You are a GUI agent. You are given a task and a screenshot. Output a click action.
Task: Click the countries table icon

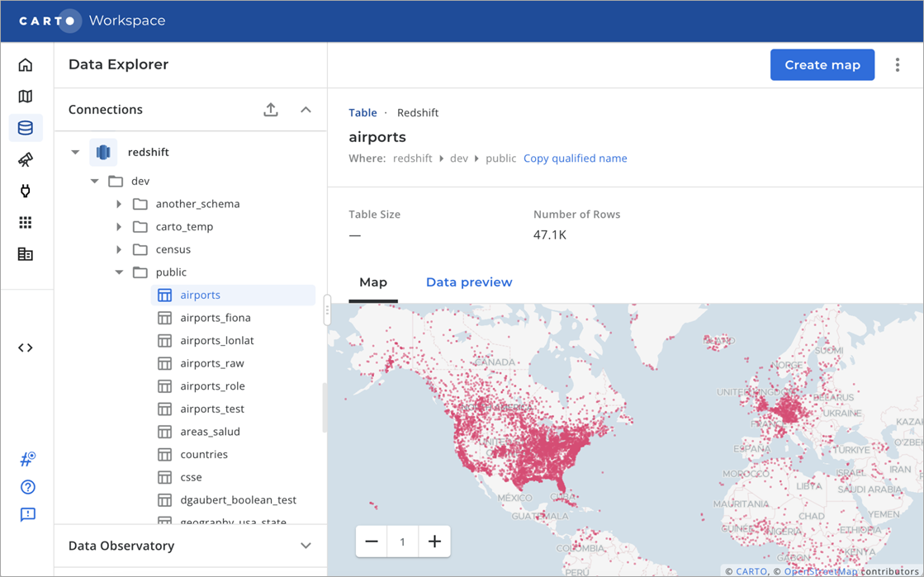(x=164, y=454)
